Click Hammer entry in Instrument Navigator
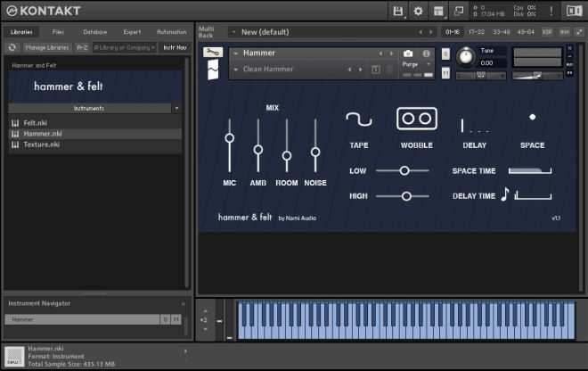The image size is (588, 371). 82,319
